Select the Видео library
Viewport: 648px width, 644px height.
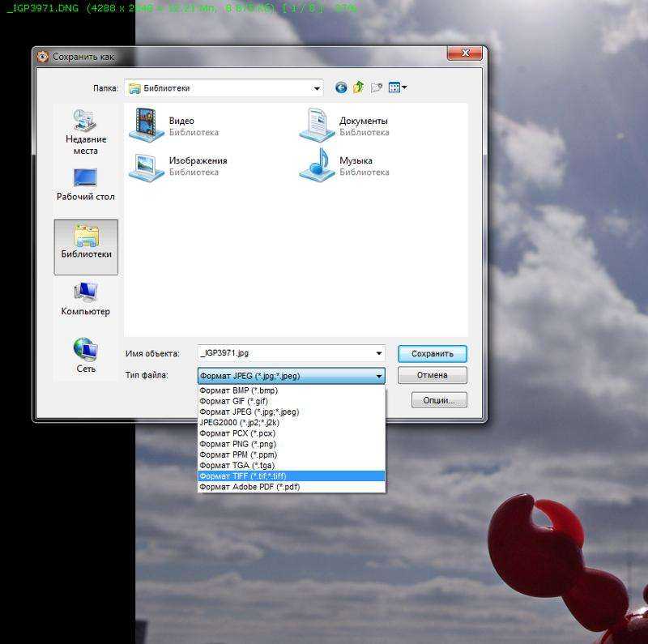[x=174, y=126]
